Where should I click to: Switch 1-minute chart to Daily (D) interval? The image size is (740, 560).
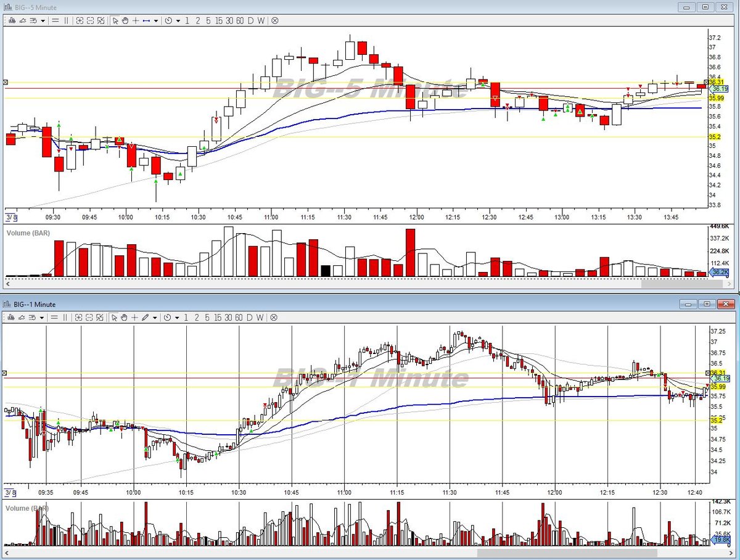(x=250, y=318)
